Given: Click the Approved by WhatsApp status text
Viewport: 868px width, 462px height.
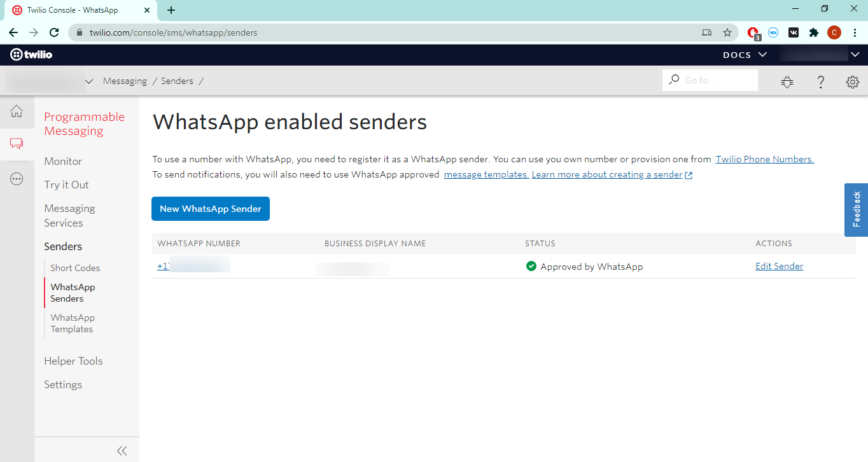Looking at the screenshot, I should [592, 267].
